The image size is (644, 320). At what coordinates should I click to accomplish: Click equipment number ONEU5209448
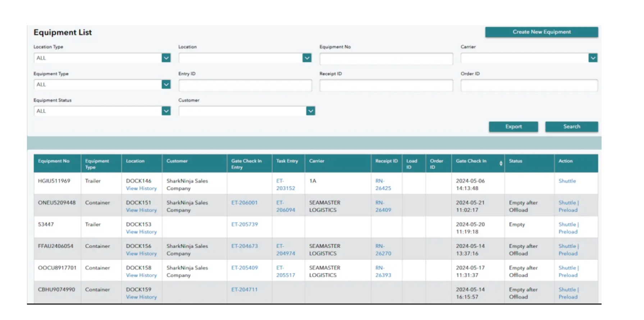point(57,203)
